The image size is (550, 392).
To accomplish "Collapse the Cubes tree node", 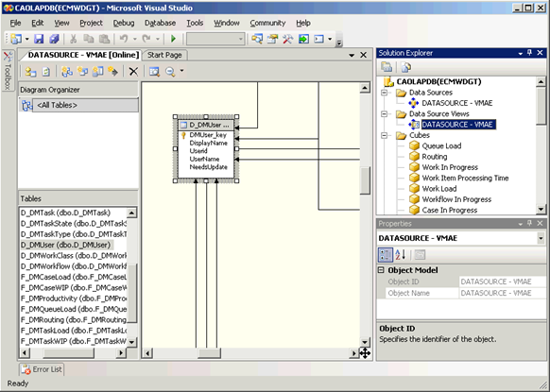I will tap(385, 135).
